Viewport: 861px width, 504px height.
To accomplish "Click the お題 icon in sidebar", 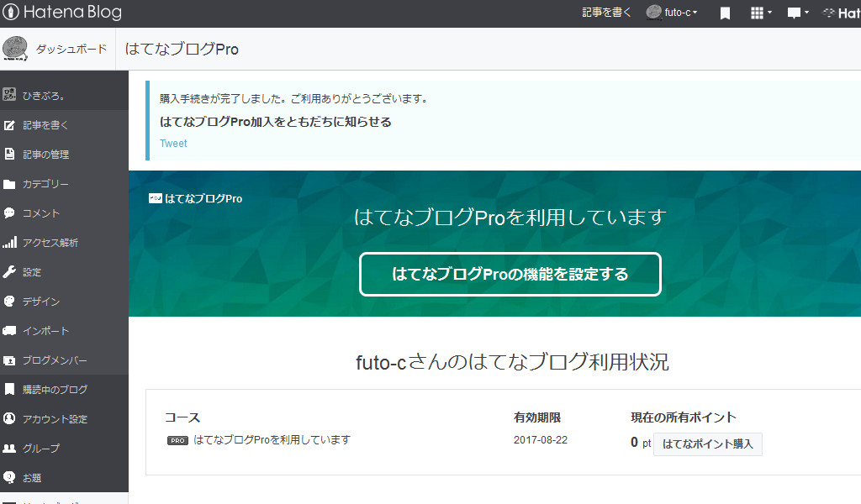I will 9,477.
